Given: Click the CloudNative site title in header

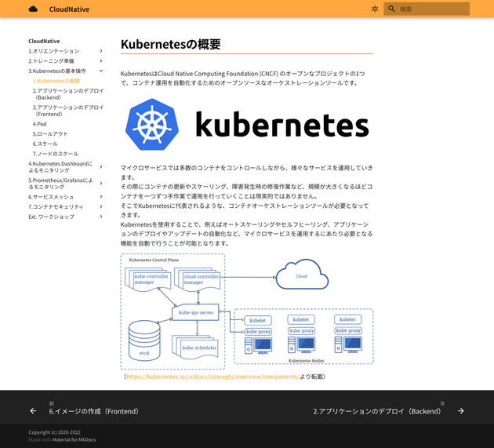Looking at the screenshot, I should (69, 9).
